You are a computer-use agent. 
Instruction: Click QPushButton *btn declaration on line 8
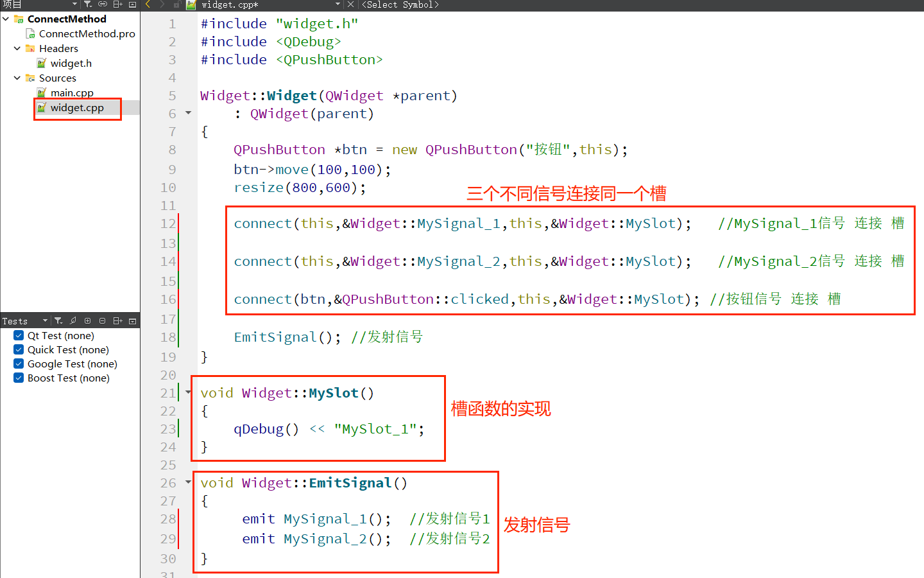coord(431,150)
